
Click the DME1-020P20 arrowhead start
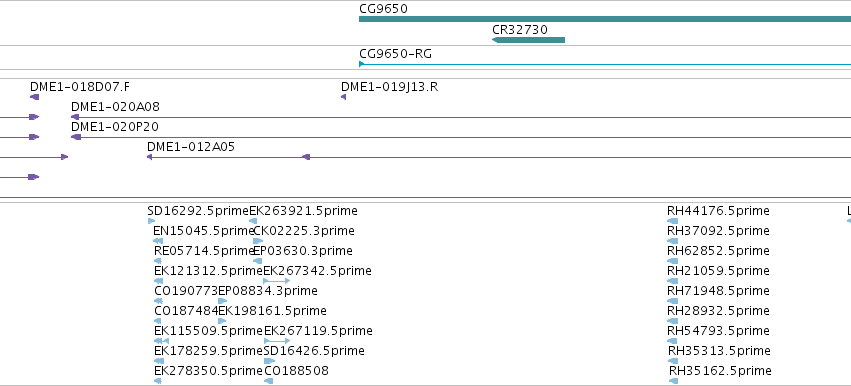[x=76, y=137]
